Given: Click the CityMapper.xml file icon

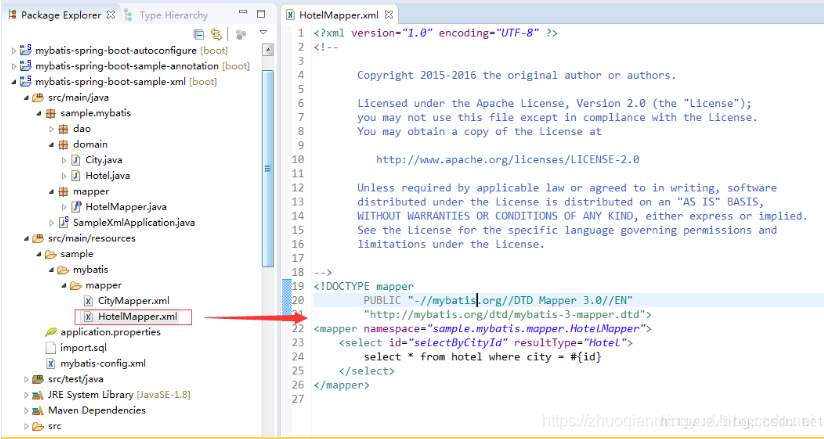Looking at the screenshot, I should click(89, 301).
